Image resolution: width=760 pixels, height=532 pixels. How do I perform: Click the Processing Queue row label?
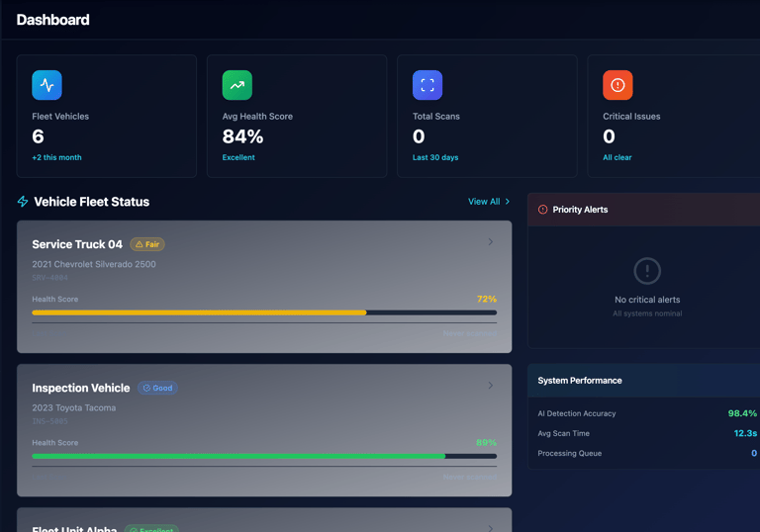point(570,453)
